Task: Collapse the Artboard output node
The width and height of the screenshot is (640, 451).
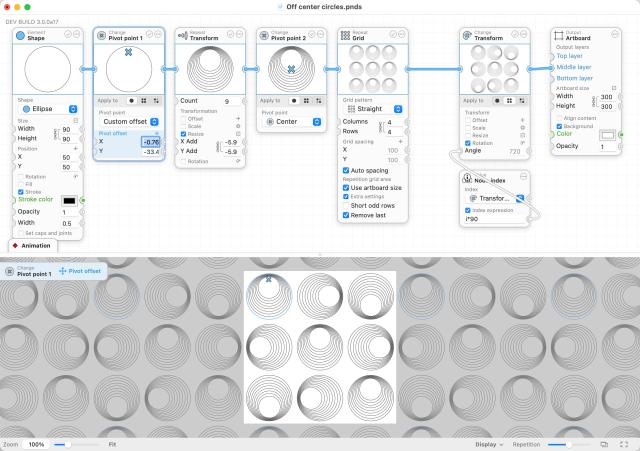Action: (615, 34)
